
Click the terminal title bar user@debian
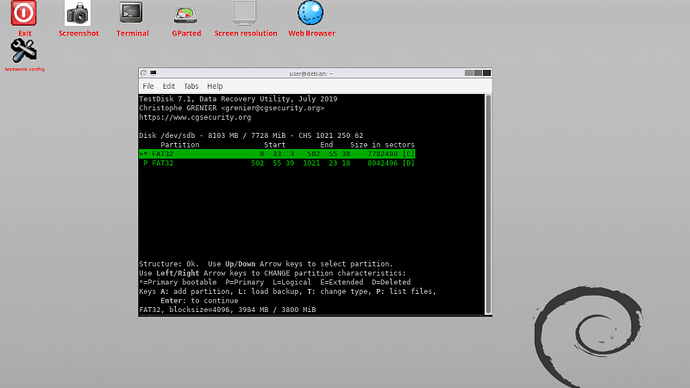tap(311, 73)
